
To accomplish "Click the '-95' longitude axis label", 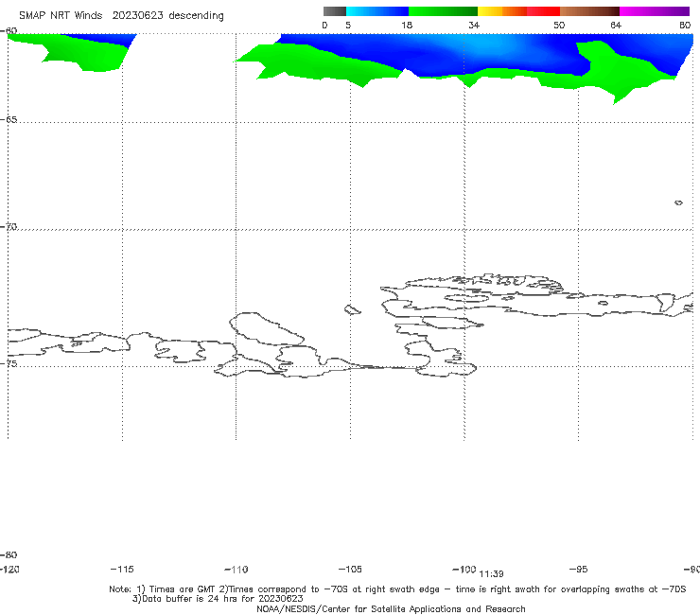I will (x=579, y=570).
